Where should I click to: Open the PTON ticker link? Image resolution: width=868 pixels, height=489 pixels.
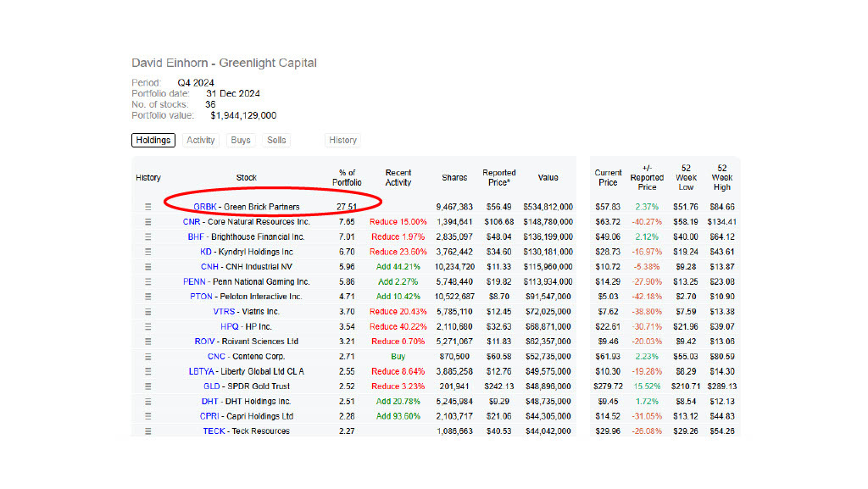tap(201, 297)
